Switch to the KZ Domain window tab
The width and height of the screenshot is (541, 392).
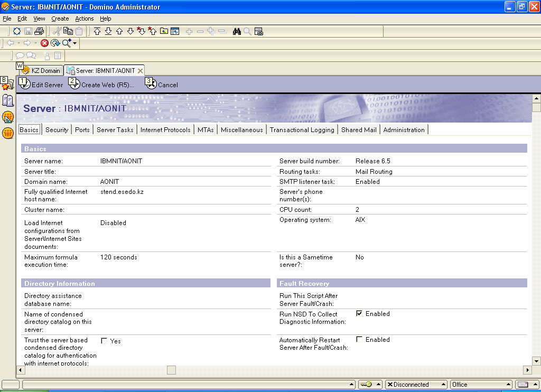coord(41,70)
